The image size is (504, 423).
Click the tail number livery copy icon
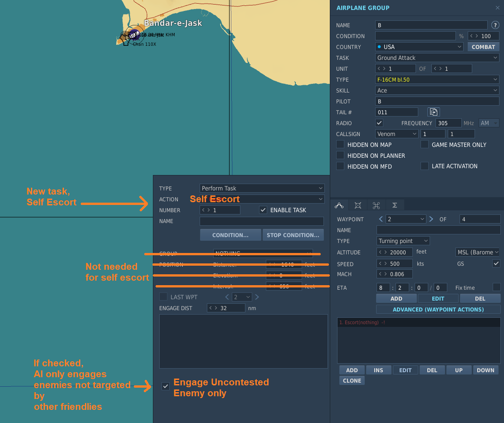[434, 112]
